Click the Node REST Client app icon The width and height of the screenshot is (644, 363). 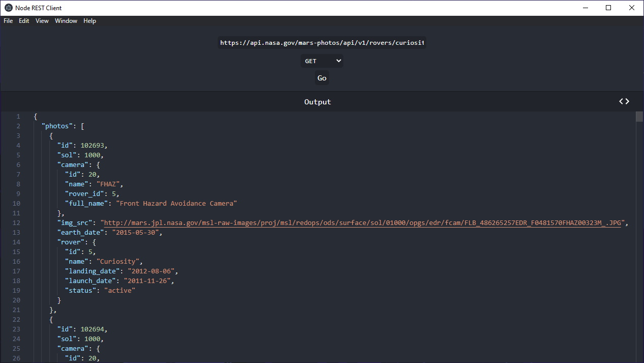point(9,8)
